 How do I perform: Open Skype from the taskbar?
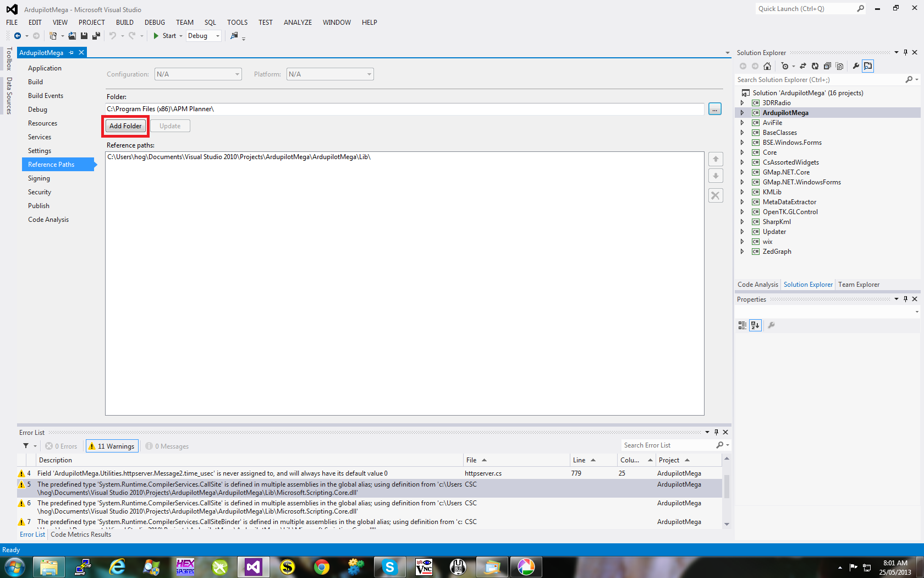pyautogui.click(x=390, y=567)
